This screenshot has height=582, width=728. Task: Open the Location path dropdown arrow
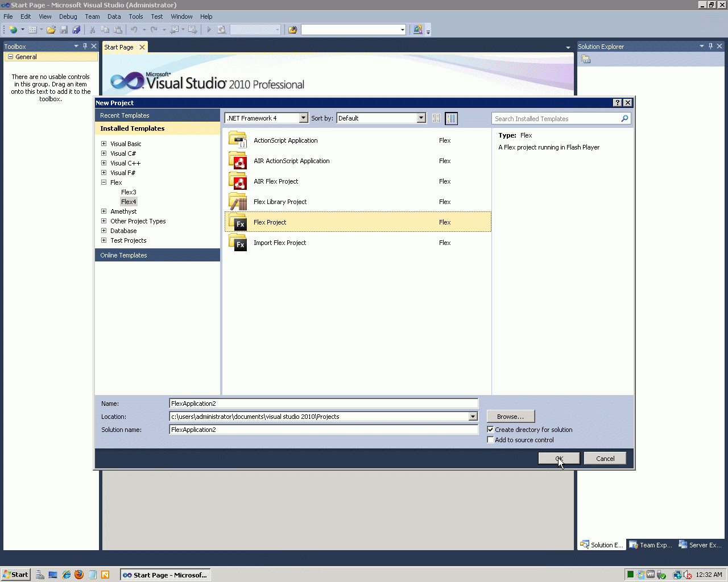(473, 417)
